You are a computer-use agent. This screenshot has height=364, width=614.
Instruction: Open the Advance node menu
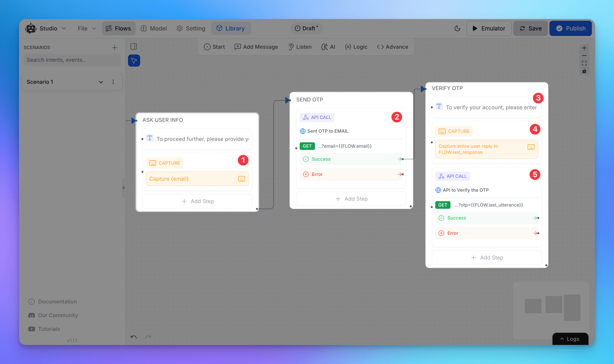point(393,47)
